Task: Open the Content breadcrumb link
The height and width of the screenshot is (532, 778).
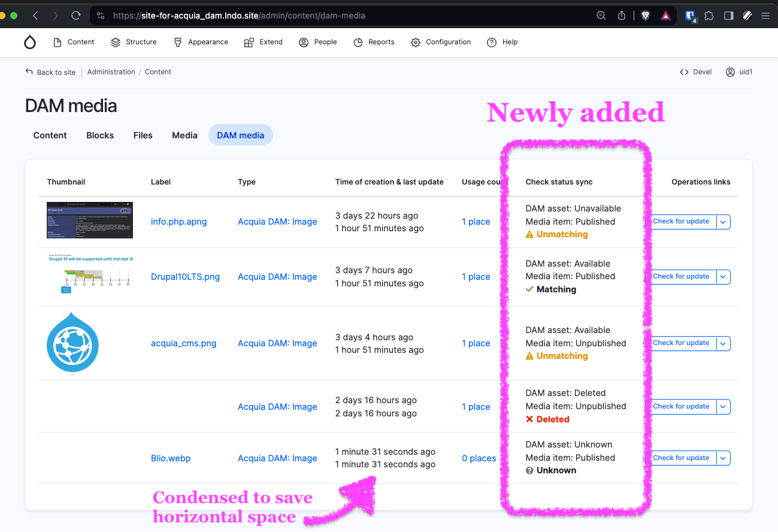Action: tap(158, 72)
